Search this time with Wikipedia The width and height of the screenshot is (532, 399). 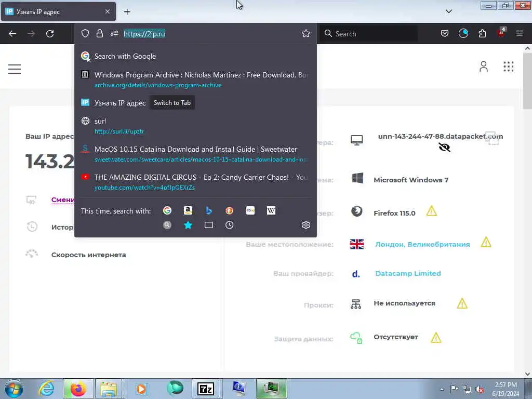pos(271,211)
